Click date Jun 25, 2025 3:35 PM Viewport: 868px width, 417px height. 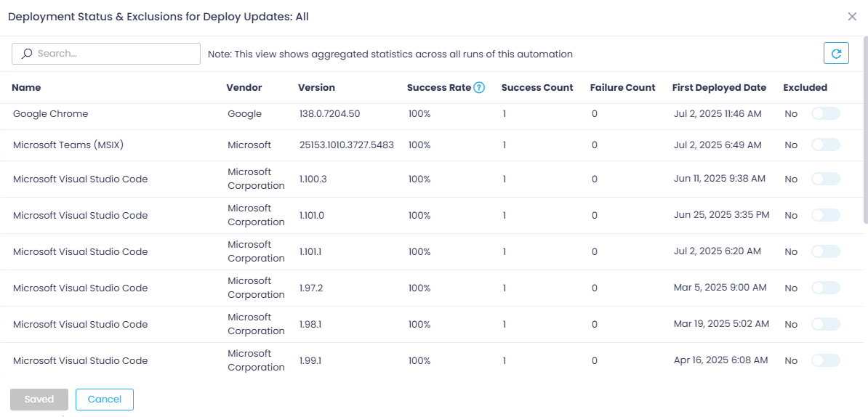(x=721, y=215)
